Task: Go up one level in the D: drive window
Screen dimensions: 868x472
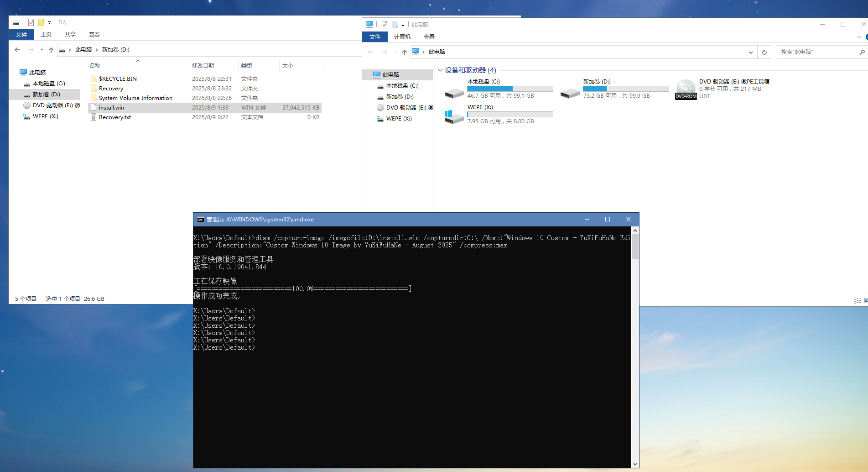Action: (51, 50)
